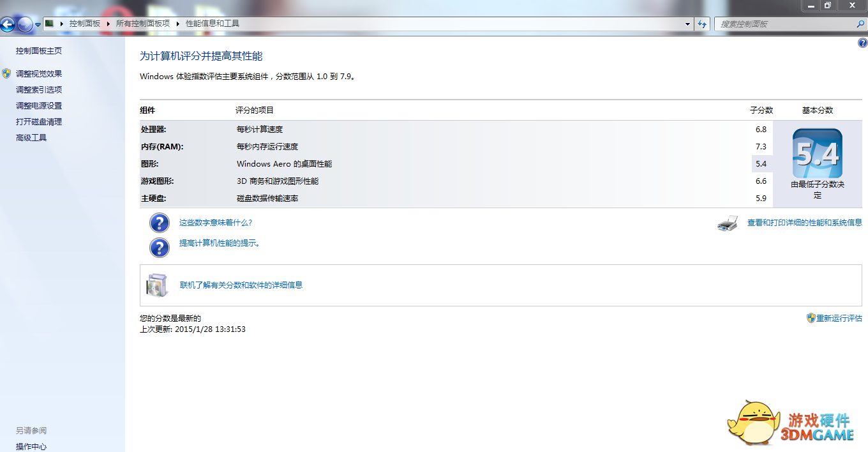Click 上次更新 timestamp text
Image resolution: width=868 pixels, height=452 pixels.
[x=193, y=329]
